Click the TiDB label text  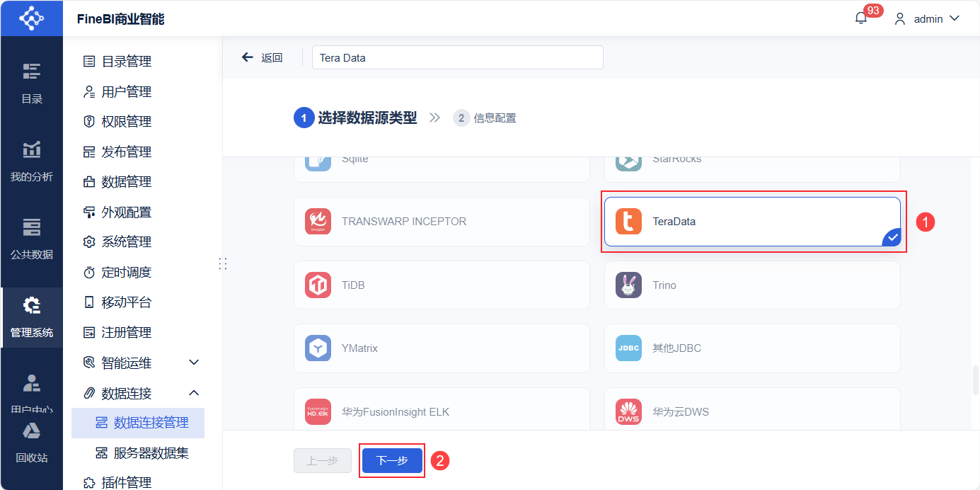click(x=353, y=285)
